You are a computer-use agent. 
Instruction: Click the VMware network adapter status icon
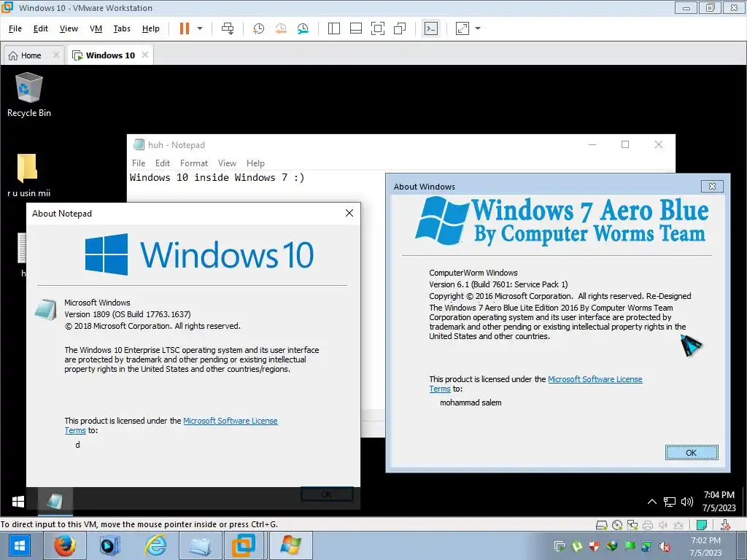coord(632,525)
